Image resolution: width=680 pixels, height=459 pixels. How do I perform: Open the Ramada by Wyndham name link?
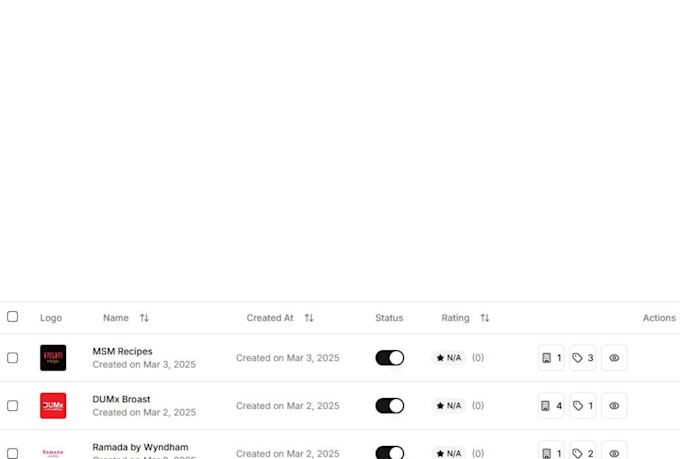point(140,447)
